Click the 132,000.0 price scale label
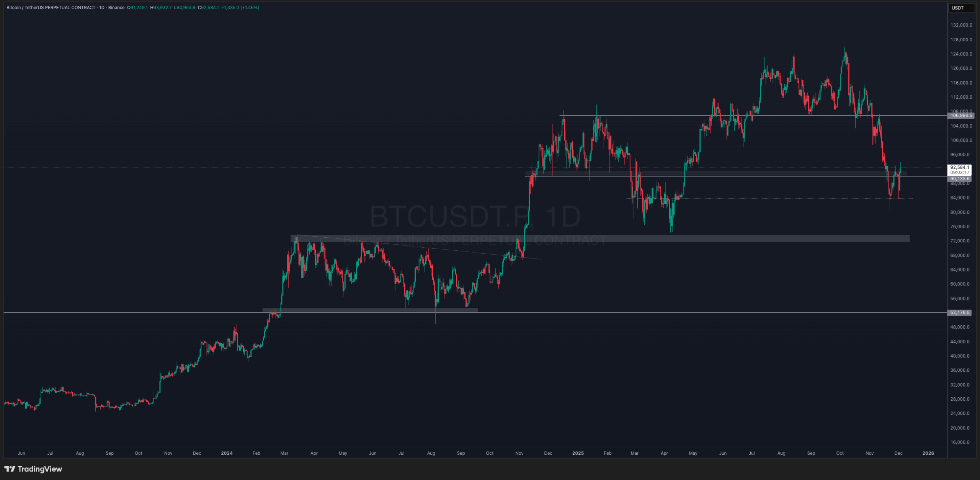The height and width of the screenshot is (480, 980). click(x=961, y=25)
